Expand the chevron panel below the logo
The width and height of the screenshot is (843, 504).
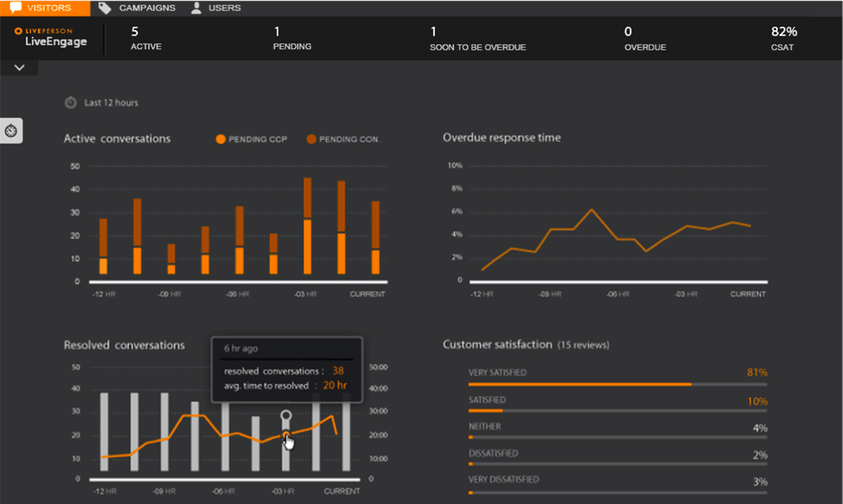click(19, 67)
